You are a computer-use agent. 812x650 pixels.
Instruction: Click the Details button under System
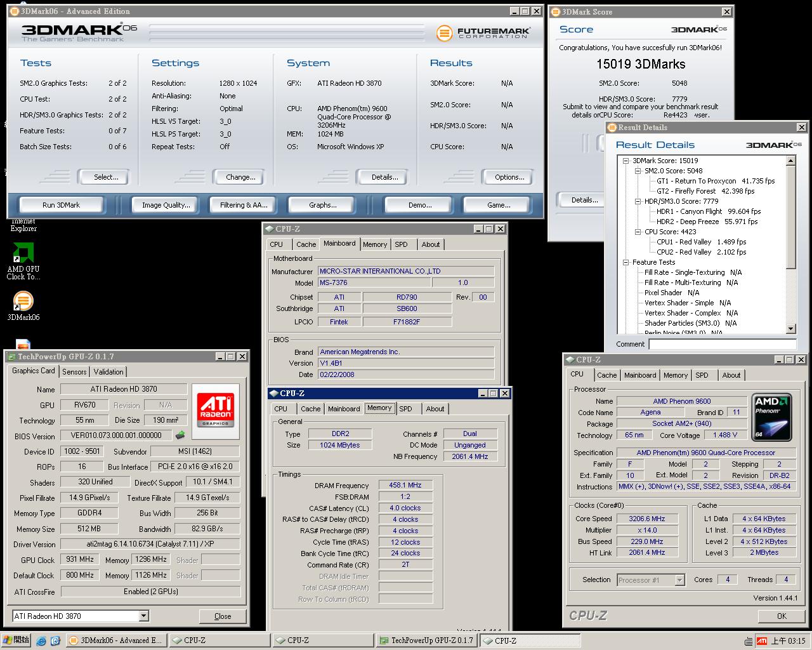384,177
